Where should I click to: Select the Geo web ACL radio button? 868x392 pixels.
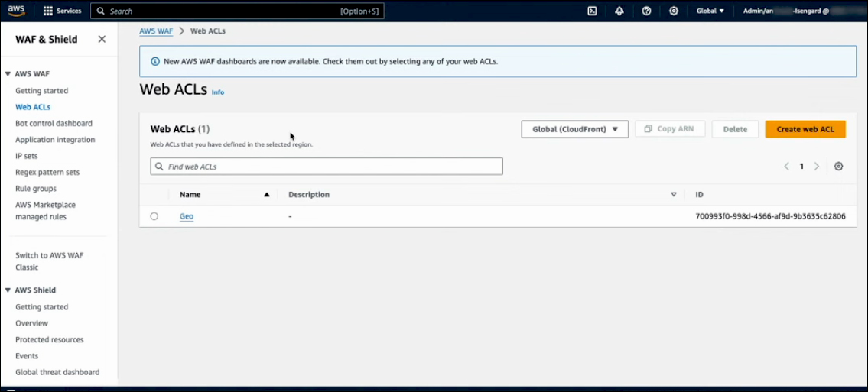pos(154,216)
